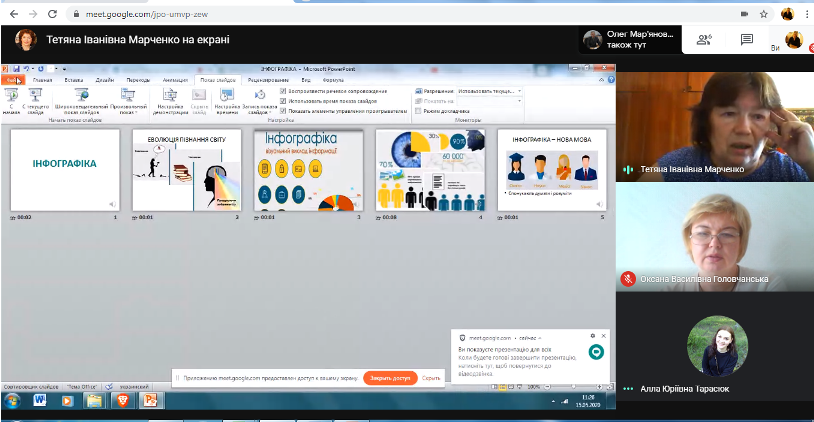
Task: Switch to the Главная ribbon tab
Action: (x=43, y=80)
